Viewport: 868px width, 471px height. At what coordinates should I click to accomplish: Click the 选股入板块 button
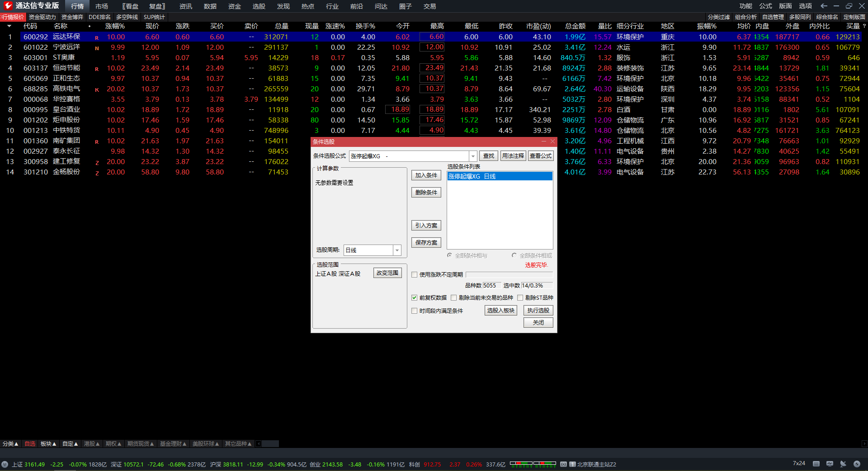coord(501,311)
